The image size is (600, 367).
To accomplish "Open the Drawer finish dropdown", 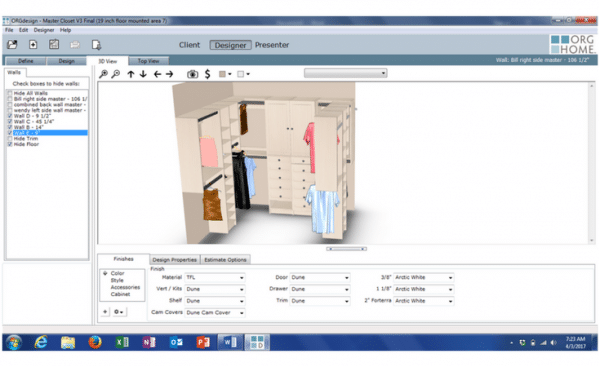I will tap(320, 289).
